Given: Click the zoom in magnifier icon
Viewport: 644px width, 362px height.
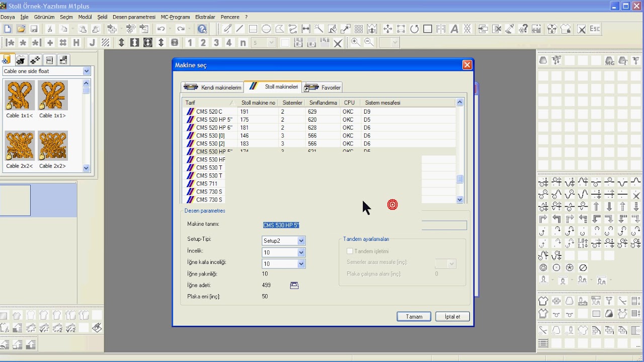Looking at the screenshot, I should point(356,43).
